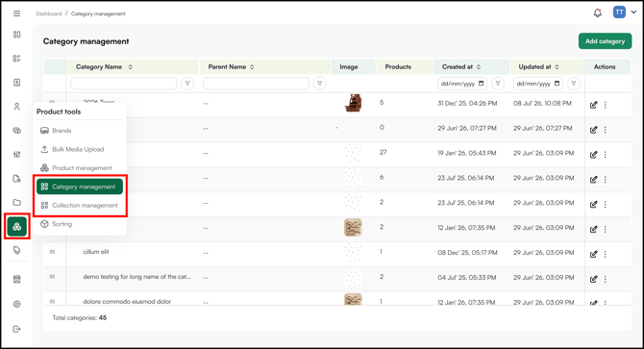Click the Total categories: 45 text

pyautogui.click(x=79, y=318)
